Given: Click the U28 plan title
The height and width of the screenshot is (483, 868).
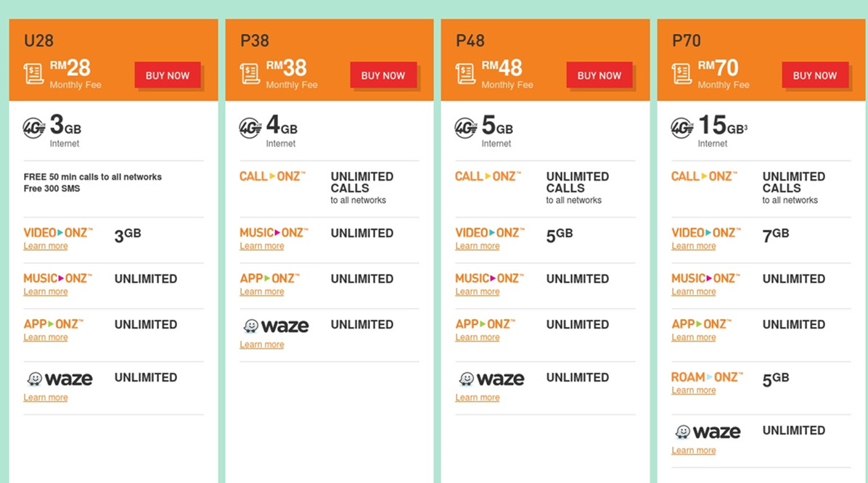Looking at the screenshot, I should (38, 41).
